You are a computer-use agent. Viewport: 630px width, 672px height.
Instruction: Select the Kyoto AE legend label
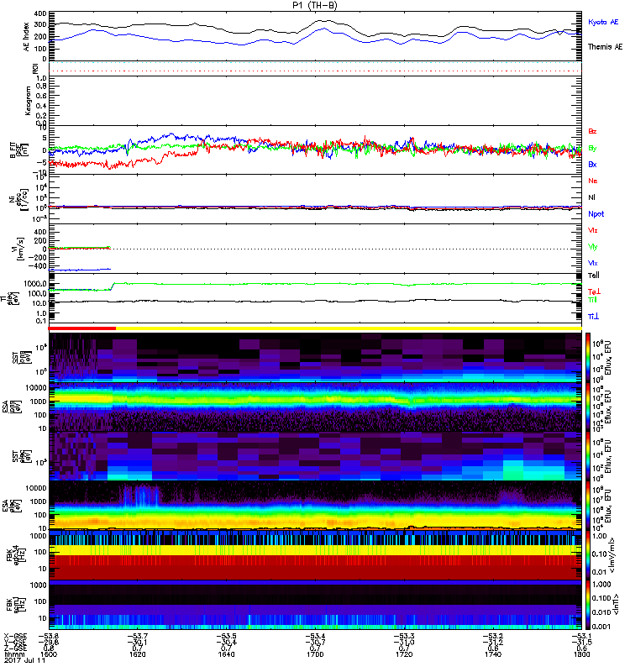[603, 22]
